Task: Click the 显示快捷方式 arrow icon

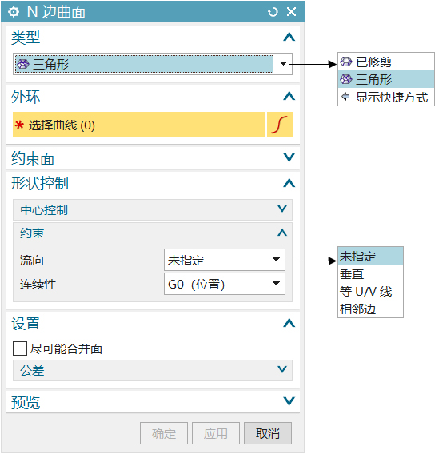Action: (x=345, y=97)
